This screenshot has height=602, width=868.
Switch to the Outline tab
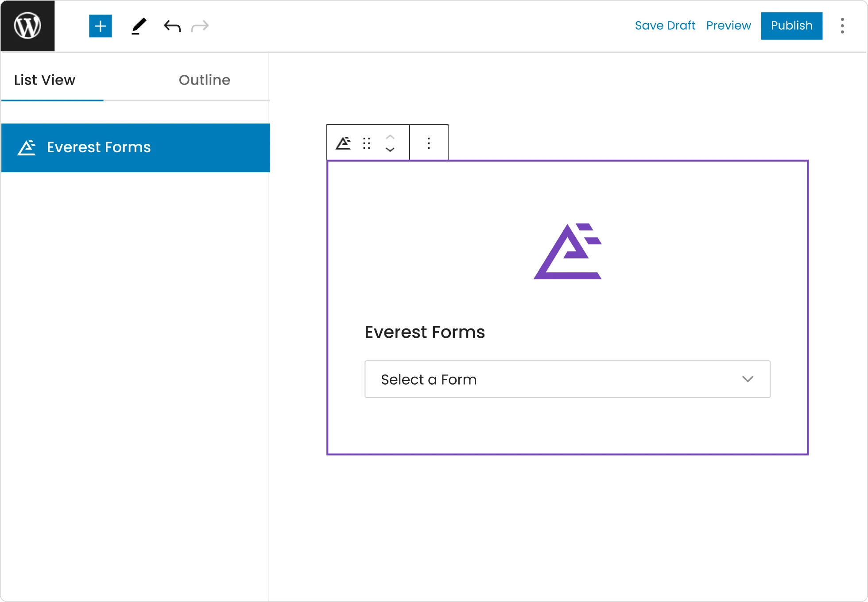pos(205,80)
